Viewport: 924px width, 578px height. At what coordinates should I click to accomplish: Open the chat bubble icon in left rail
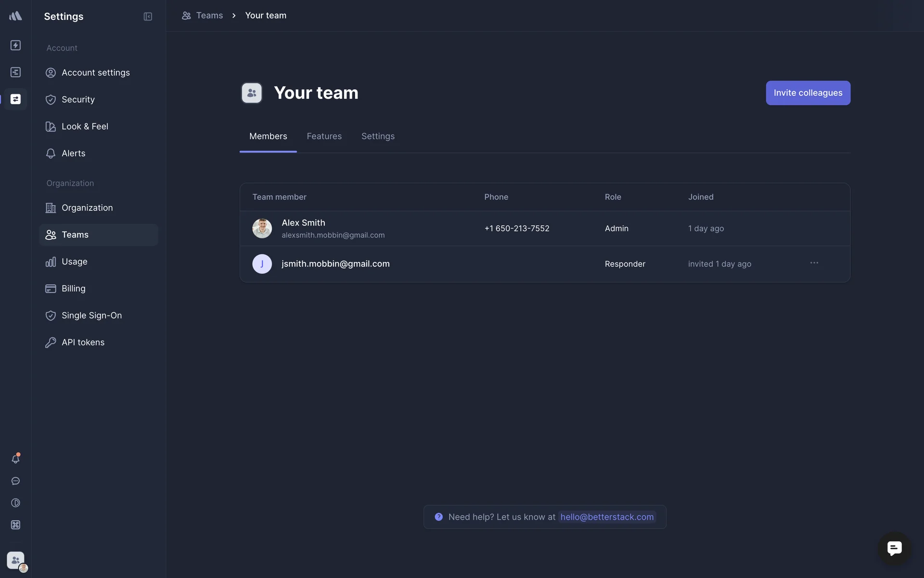click(x=15, y=481)
